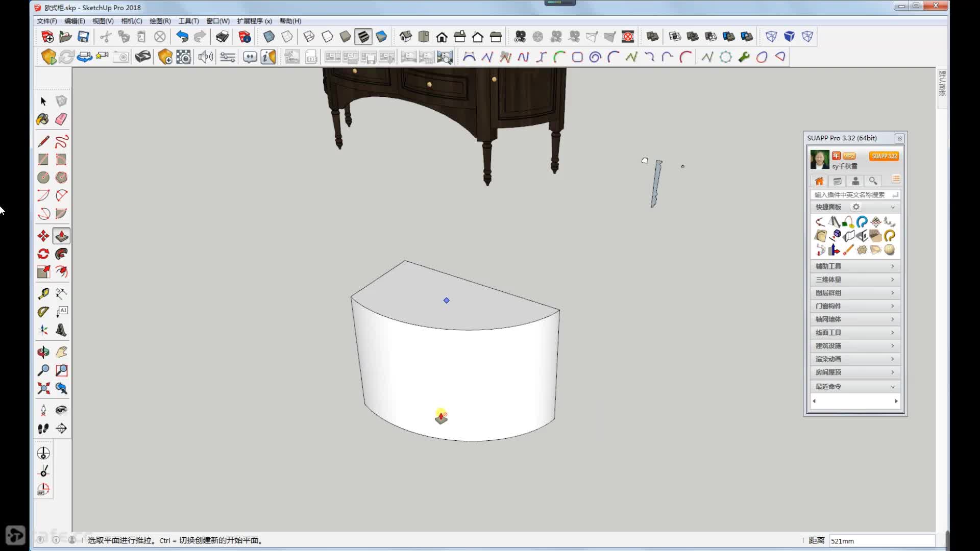Open the Model Info icon
The height and width of the screenshot is (551, 980).
244,36
